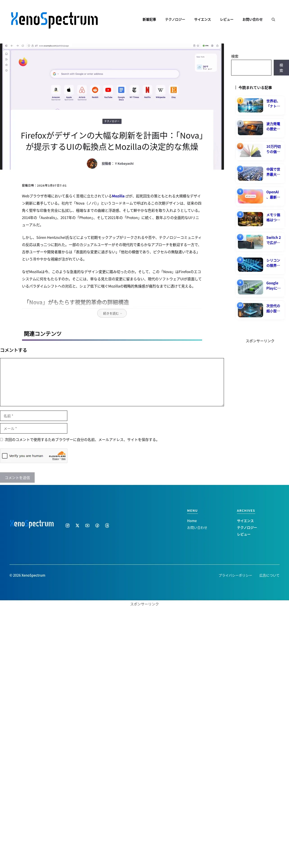The width and height of the screenshot is (289, 868).
Task: Open the rank 4 popular article thumbnail
Action: click(250, 174)
